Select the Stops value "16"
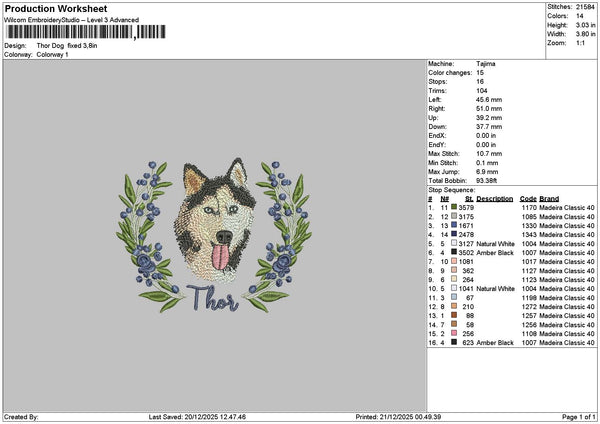Screen dimensions: 600x424 480,82
